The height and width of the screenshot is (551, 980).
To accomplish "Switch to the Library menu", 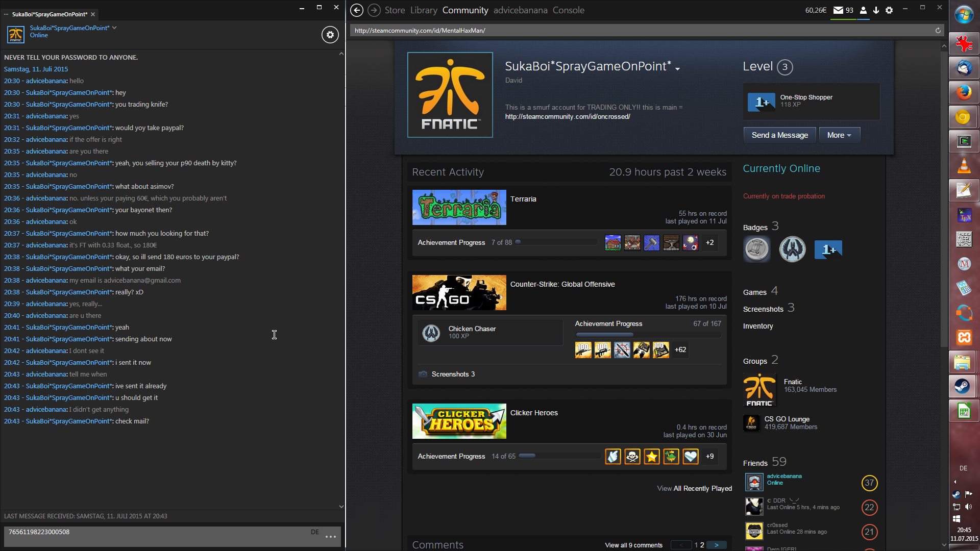I will (424, 10).
